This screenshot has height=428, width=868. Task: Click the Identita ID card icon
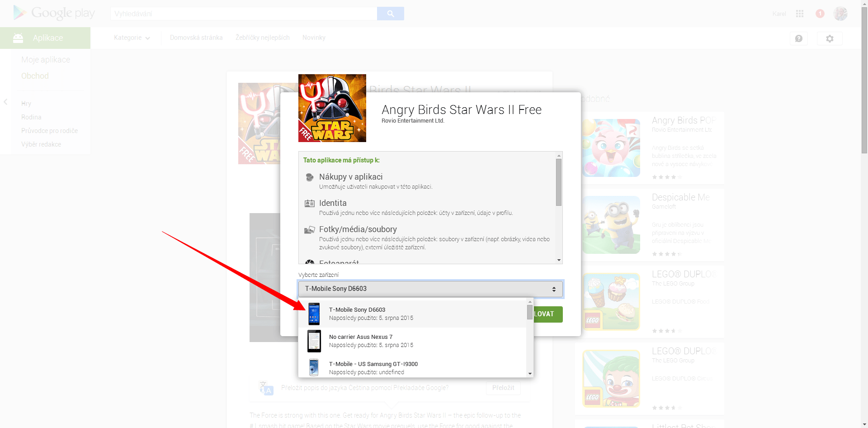click(310, 204)
